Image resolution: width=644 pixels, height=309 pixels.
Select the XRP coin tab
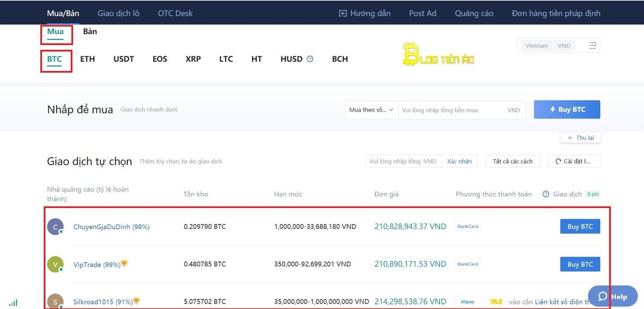tap(193, 59)
